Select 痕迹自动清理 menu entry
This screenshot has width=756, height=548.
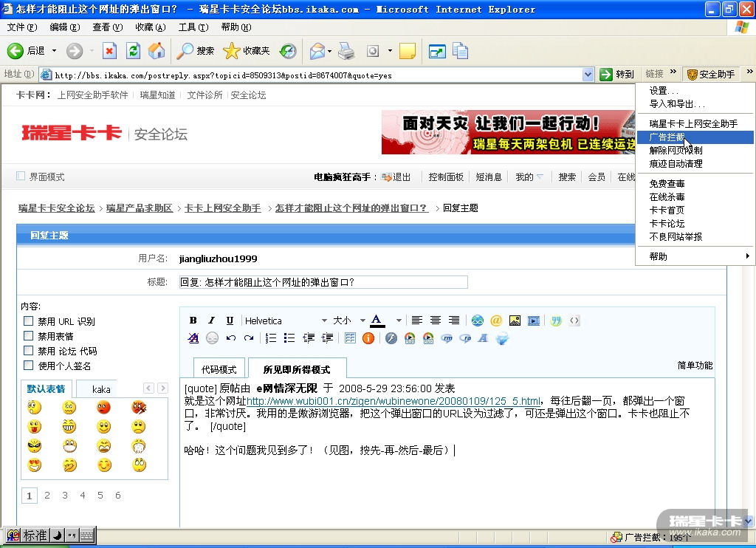(x=695, y=163)
